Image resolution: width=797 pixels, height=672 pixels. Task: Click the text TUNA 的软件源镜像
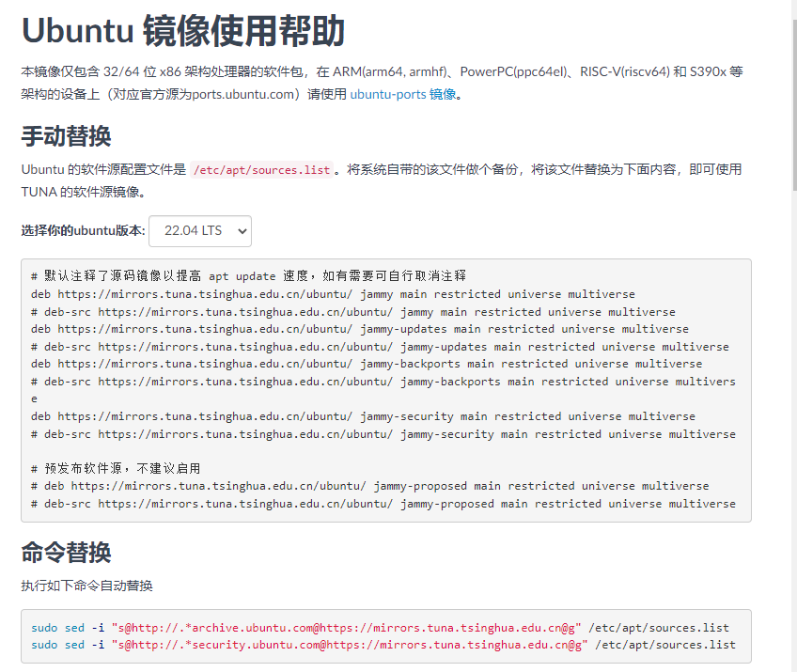click(x=84, y=192)
